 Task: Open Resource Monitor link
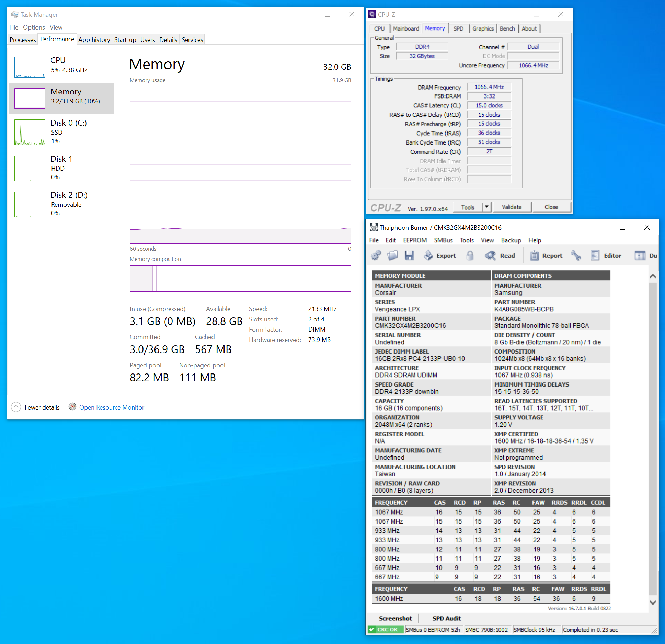pos(112,407)
